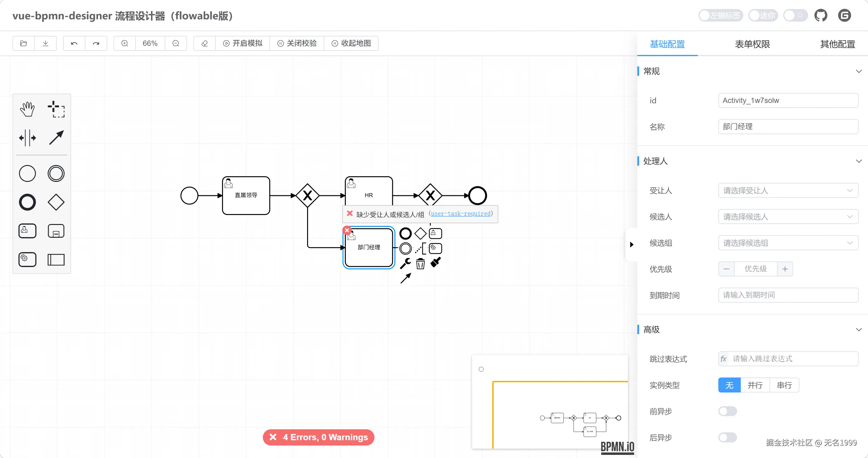868x458 pixels.
Task: Select the hand pan tool
Action: point(27,109)
